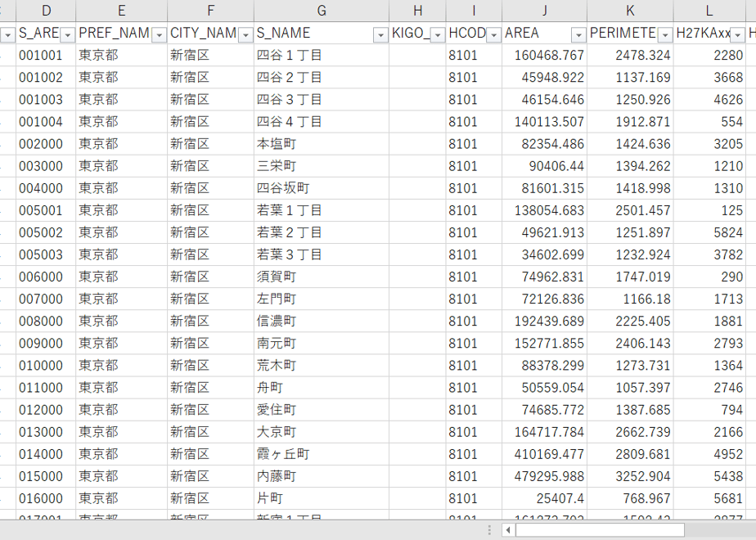Select H27KAxx value 5824

[x=709, y=232]
